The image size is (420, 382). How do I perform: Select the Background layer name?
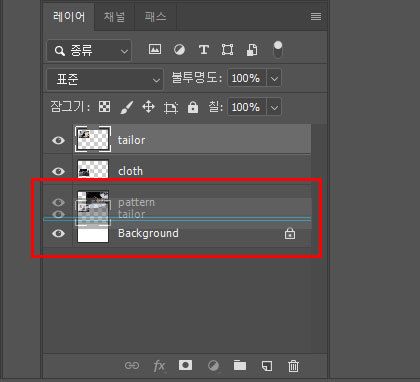coord(148,233)
